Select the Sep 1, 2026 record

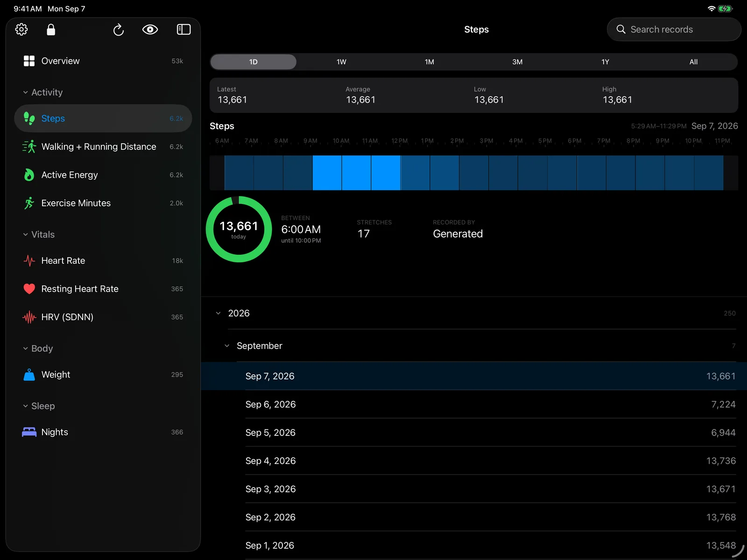tap(474, 546)
